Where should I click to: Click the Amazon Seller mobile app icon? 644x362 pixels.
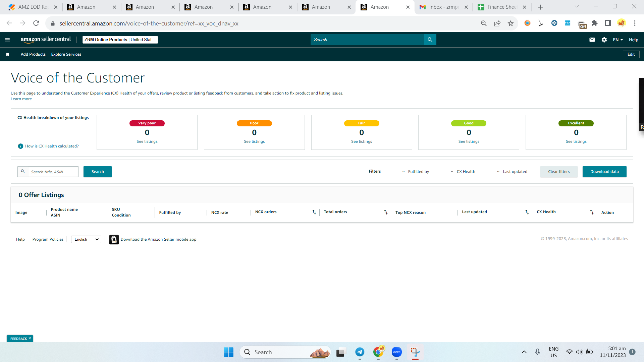click(114, 239)
